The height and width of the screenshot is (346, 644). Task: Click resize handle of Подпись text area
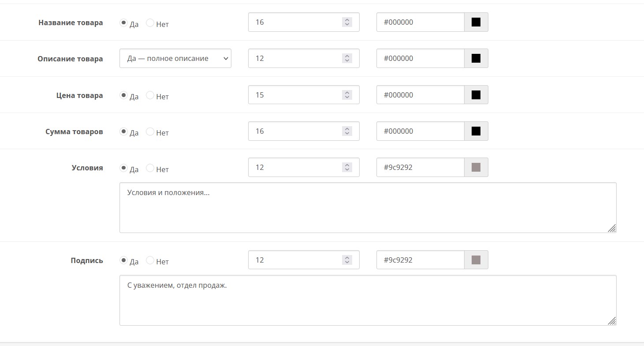click(612, 321)
